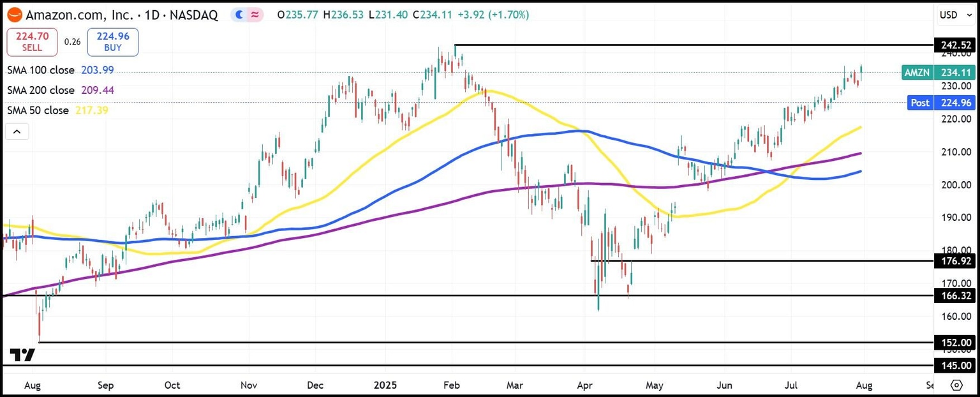The image size is (980, 397).
Task: Click the SELL 224.70 button
Action: click(x=32, y=41)
